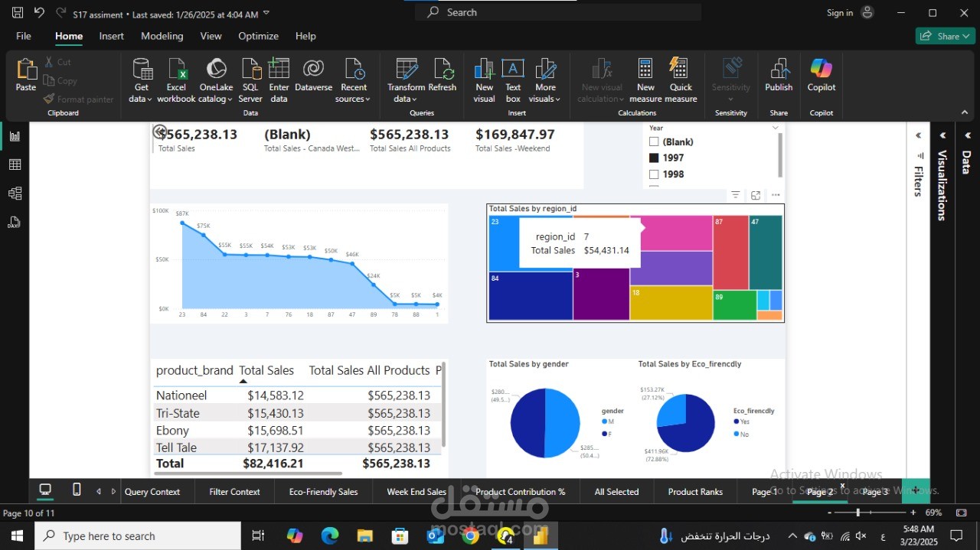
Task: Open the Modeling ribbon tab
Action: tap(162, 36)
